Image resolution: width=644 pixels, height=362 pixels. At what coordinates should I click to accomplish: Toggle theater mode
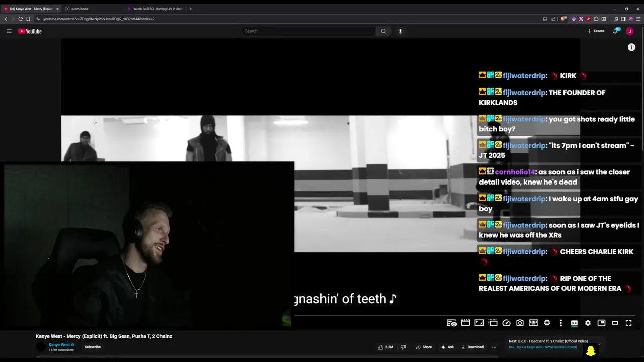click(615, 323)
